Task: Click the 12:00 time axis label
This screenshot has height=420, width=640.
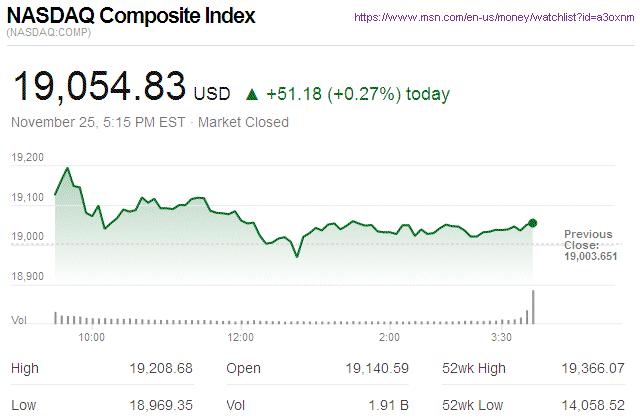Action: 241,338
